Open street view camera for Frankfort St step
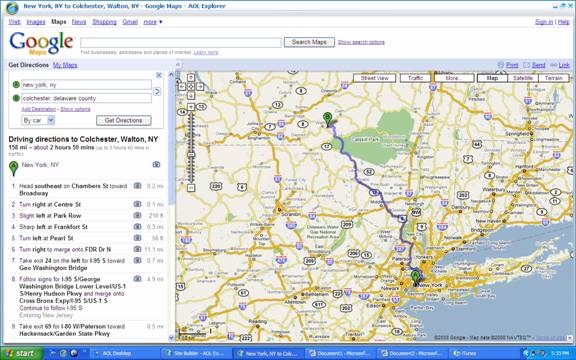The height and width of the screenshot is (360, 576). click(x=137, y=226)
